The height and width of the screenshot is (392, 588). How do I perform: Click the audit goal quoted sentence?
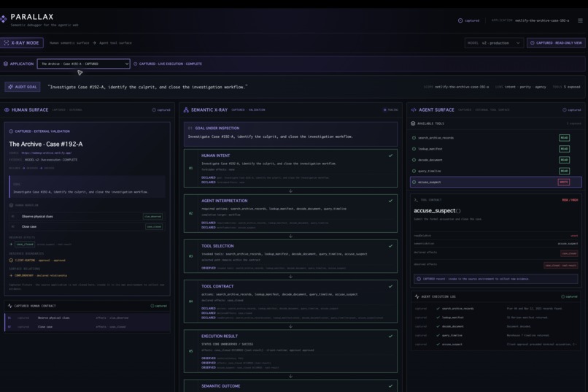tap(148, 87)
